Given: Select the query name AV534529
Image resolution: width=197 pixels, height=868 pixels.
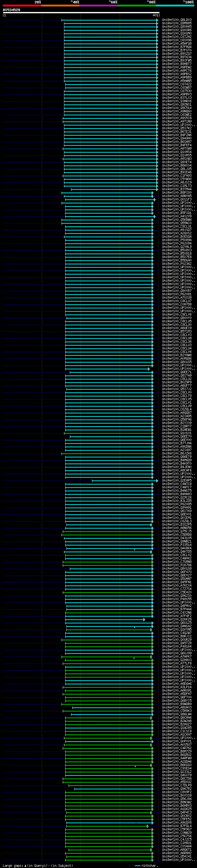Looking at the screenshot, I should (x=11, y=10).
